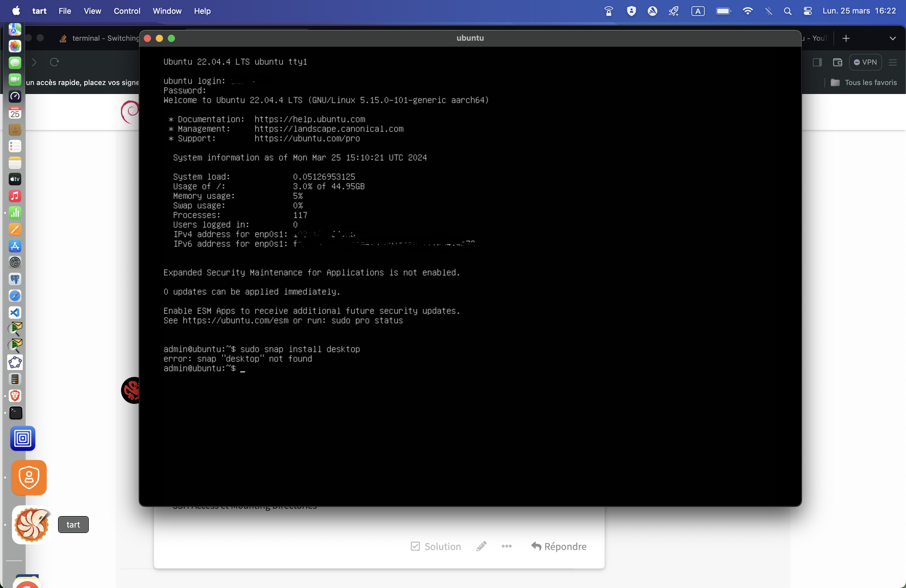906x588 pixels.
Task: Open the View menu
Action: pos(93,11)
